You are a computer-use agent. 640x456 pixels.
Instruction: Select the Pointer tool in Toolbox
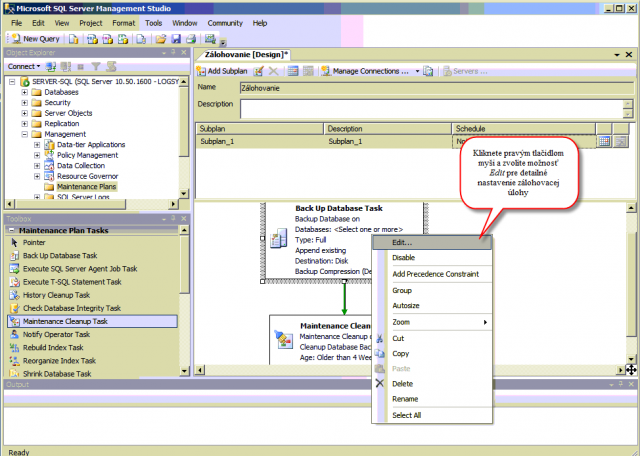pyautogui.click(x=93, y=242)
